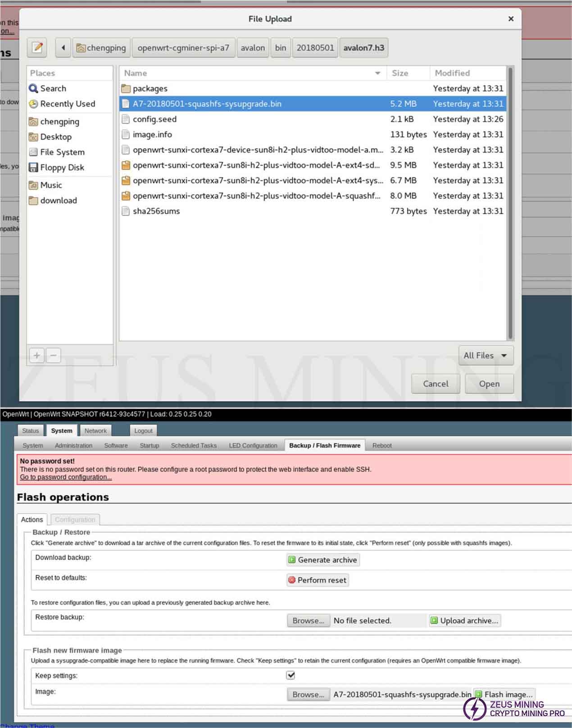This screenshot has width=572, height=728.
Task: Toggle the Keep settings checkbox
Action: click(x=291, y=675)
